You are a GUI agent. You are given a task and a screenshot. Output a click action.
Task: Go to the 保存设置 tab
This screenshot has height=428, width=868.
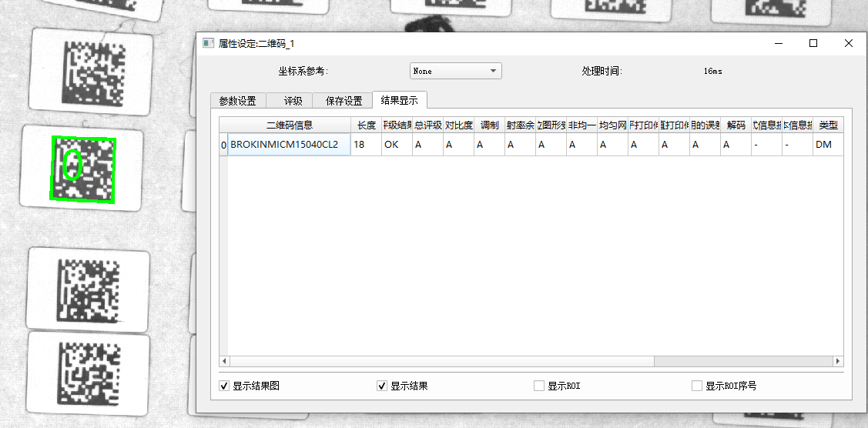[x=344, y=101]
